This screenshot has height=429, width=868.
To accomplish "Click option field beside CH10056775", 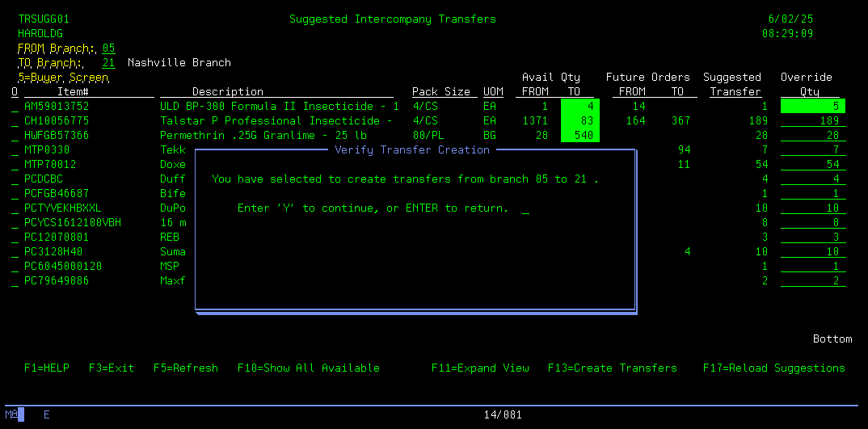I will [x=15, y=121].
